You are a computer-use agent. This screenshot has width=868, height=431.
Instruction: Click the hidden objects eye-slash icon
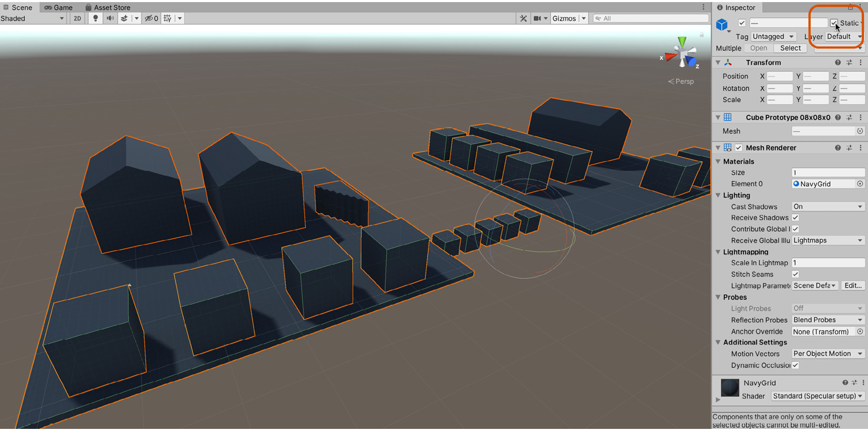click(x=152, y=18)
